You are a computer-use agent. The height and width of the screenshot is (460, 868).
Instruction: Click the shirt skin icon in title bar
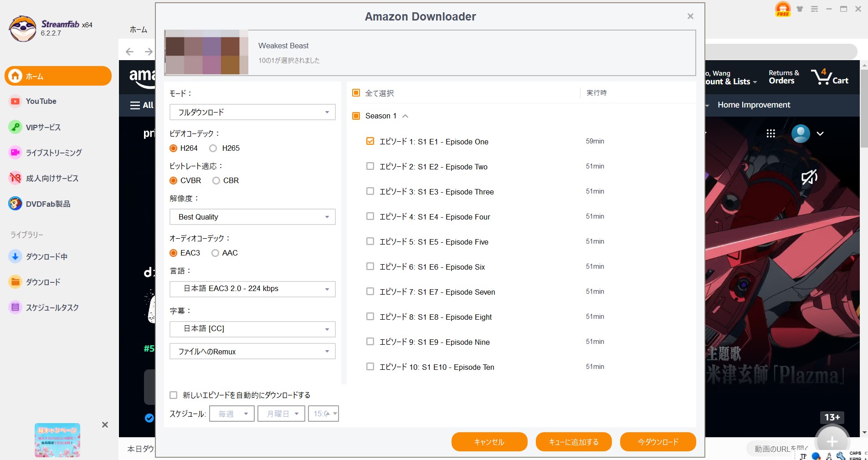(x=800, y=9)
